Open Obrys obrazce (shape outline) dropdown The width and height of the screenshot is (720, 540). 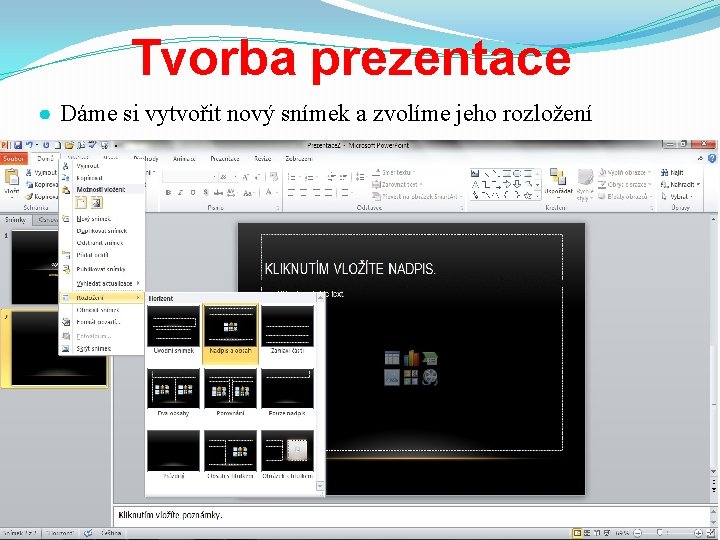(x=625, y=184)
